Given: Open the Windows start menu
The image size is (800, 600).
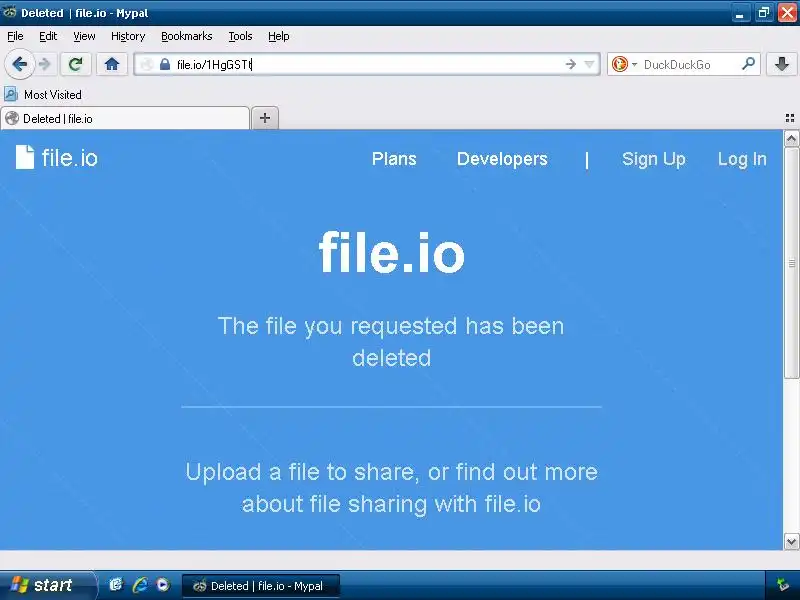Looking at the screenshot, I should click(x=46, y=585).
